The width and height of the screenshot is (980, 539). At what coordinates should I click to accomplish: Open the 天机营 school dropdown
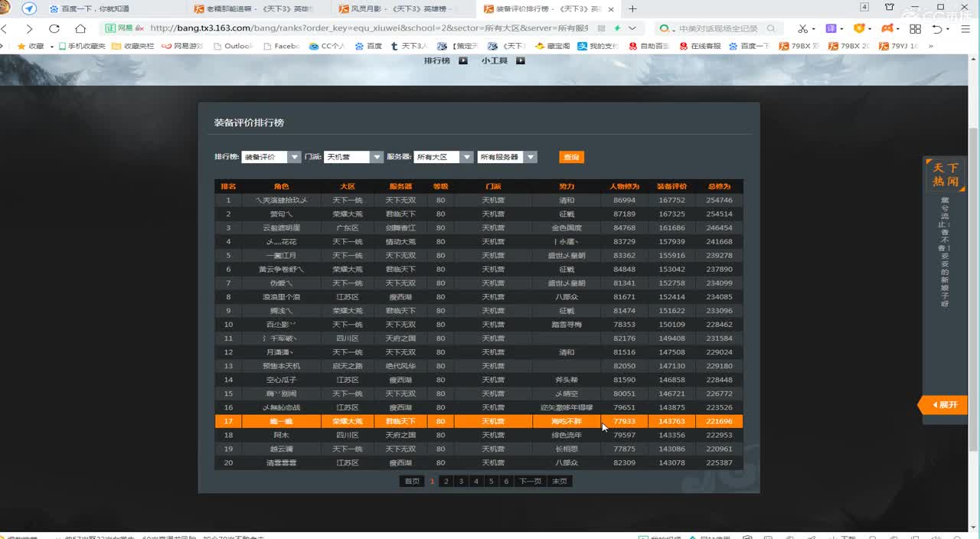point(376,157)
